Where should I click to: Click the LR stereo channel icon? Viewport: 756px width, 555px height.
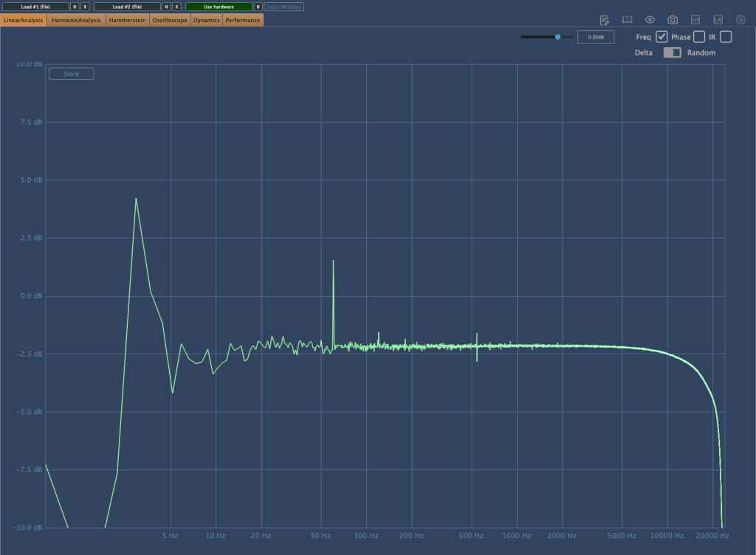point(718,20)
